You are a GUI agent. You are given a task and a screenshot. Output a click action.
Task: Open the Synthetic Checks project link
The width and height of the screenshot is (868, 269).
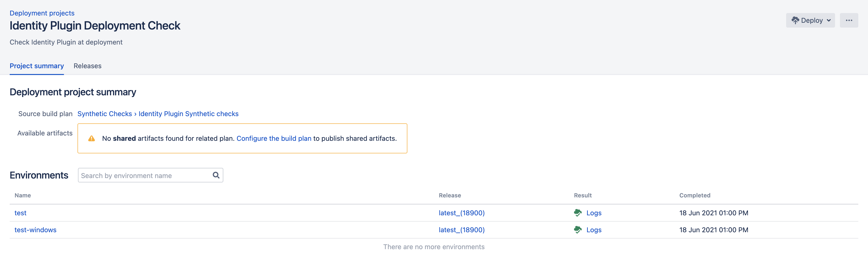pyautogui.click(x=105, y=114)
